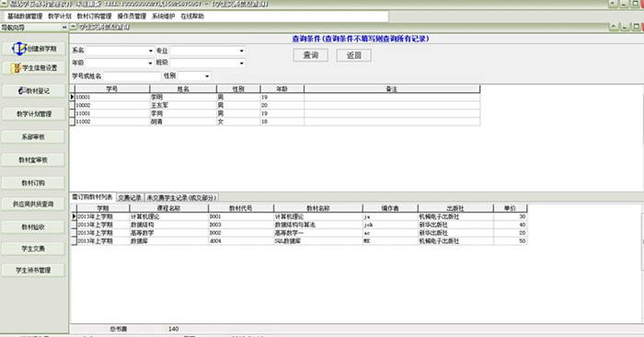The image size is (644, 337).
Task: Focus the 学号或姓名 input field
Action: [132, 76]
